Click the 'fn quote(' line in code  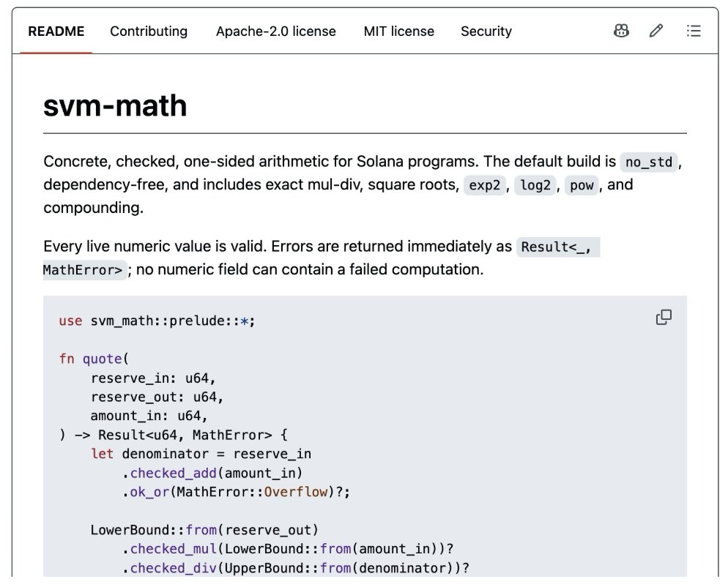(x=94, y=359)
